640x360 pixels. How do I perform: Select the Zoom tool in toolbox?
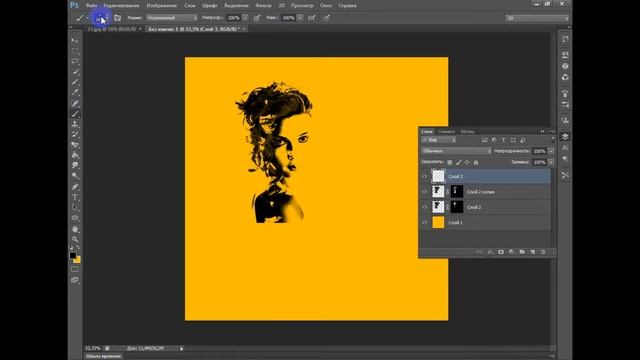(x=75, y=239)
